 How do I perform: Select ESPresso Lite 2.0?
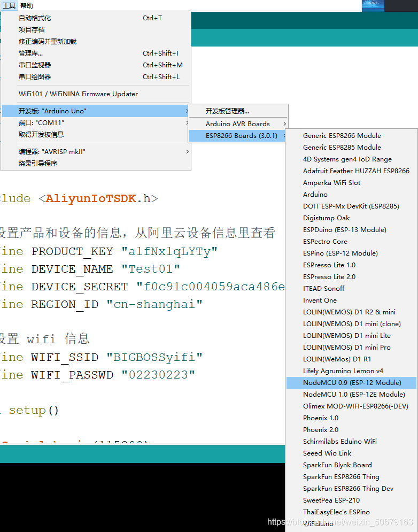[x=352, y=277]
